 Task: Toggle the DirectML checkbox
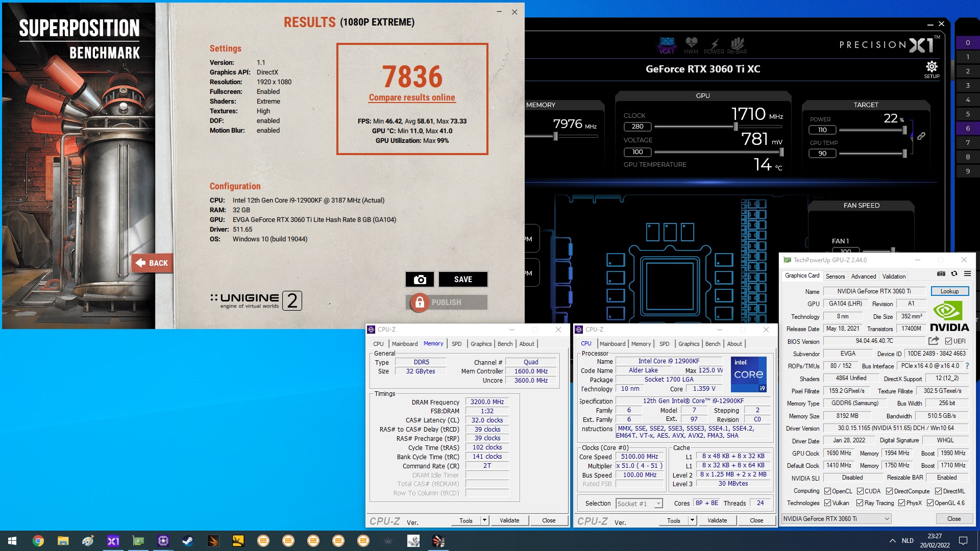click(x=938, y=491)
